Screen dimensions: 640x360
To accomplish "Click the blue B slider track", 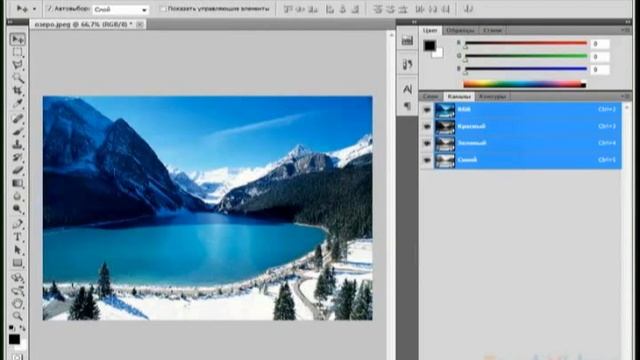I will pos(526,69).
